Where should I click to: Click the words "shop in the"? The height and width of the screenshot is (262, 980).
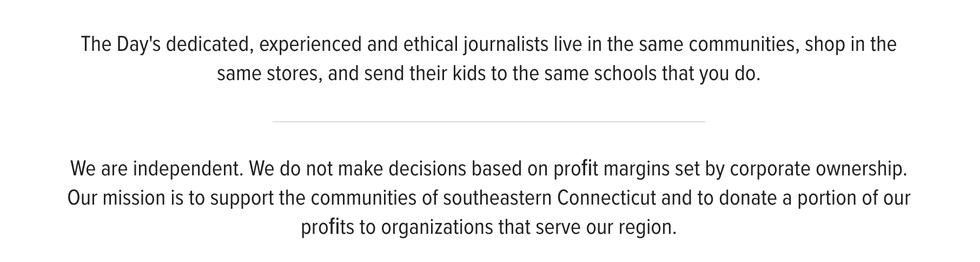850,44
